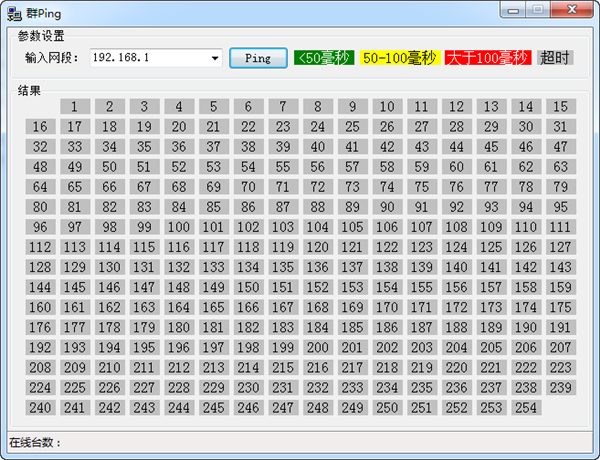This screenshot has height=460, width=600.
Task: Click the green <50毫秒 legend swatch
Action: pyautogui.click(x=324, y=58)
